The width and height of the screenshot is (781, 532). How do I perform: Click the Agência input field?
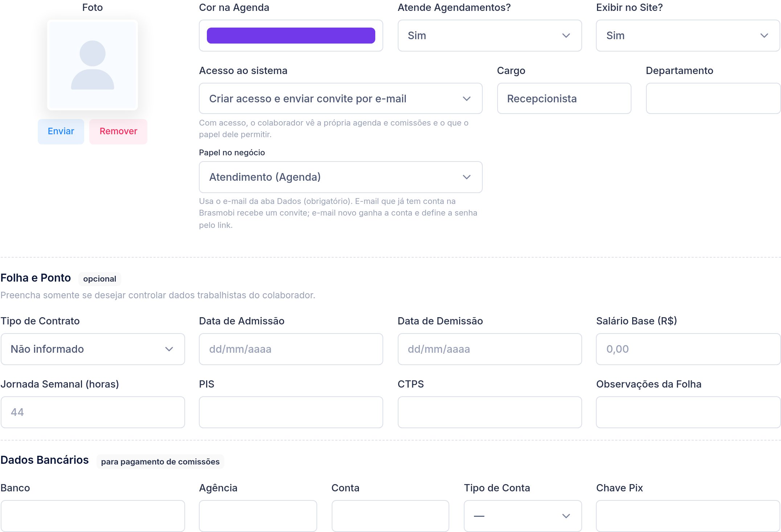(x=258, y=516)
